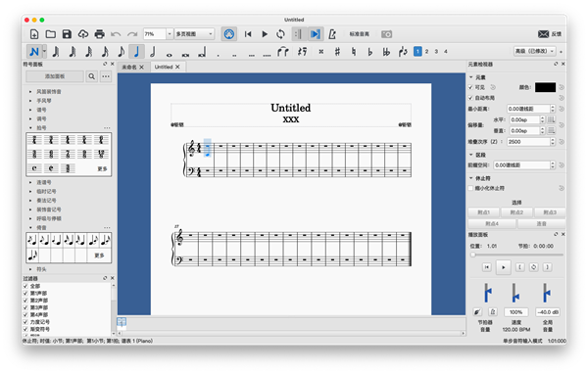588x373 pixels.
Task: Flip note stem direction
Action: coord(403,51)
